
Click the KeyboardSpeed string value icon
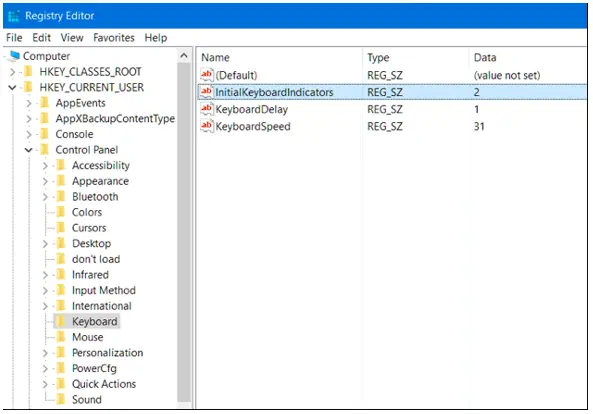(x=206, y=126)
